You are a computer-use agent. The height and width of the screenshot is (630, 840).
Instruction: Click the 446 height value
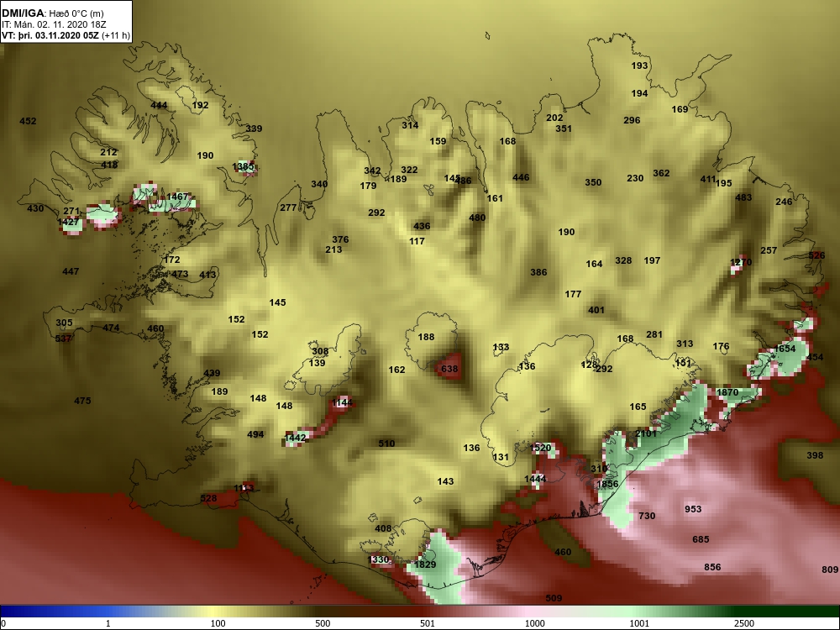(521, 177)
